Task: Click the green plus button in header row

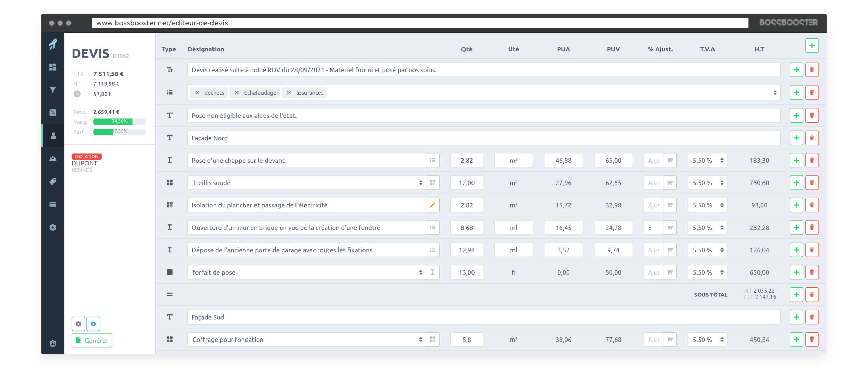Action: [812, 46]
